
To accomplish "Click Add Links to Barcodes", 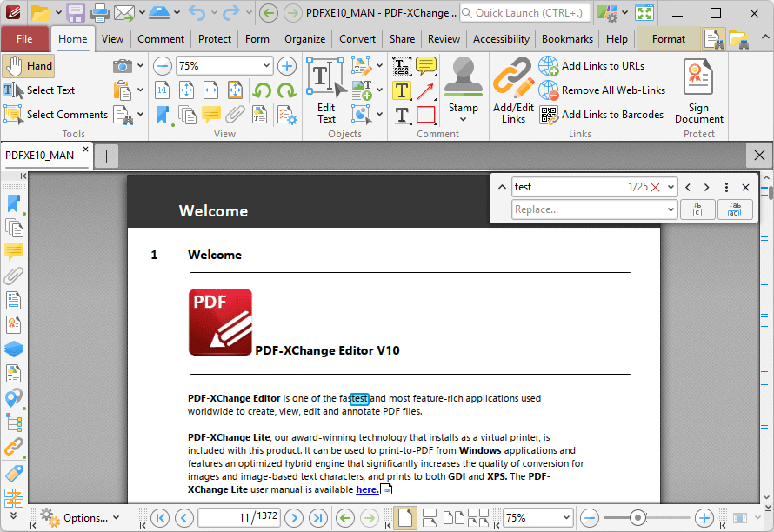I will [x=601, y=115].
